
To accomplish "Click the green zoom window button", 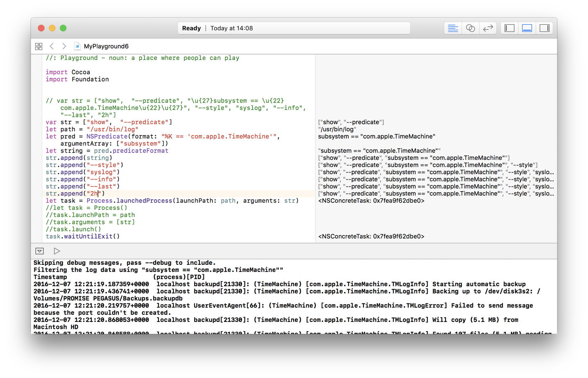I will tap(63, 28).
